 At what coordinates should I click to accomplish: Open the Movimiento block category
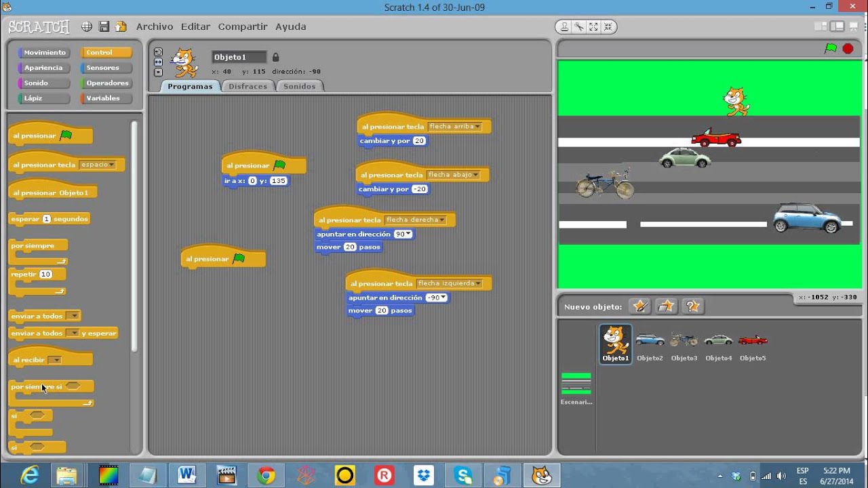click(44, 53)
